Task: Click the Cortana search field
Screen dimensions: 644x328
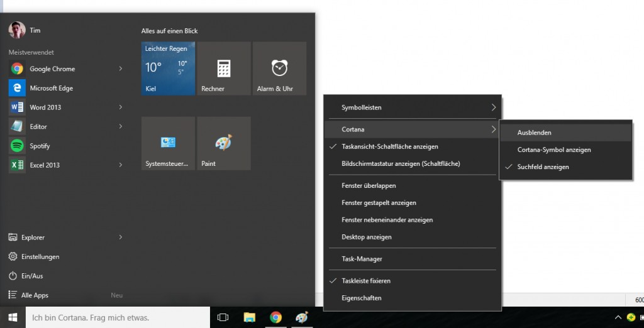Action: [x=117, y=317]
